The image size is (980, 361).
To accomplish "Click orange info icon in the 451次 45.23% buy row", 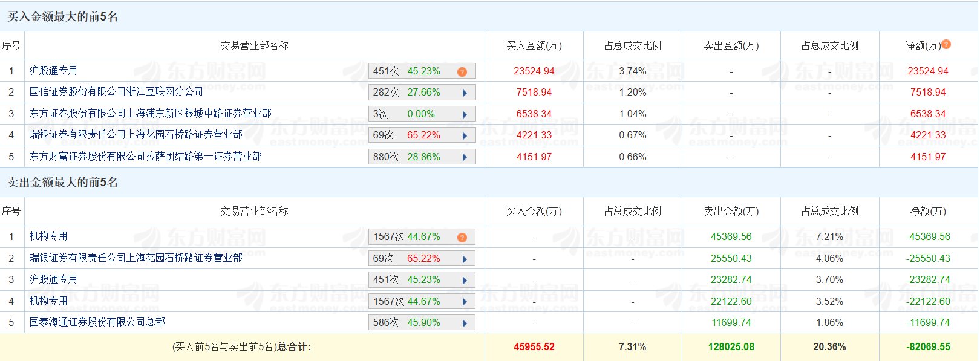I will [462, 71].
